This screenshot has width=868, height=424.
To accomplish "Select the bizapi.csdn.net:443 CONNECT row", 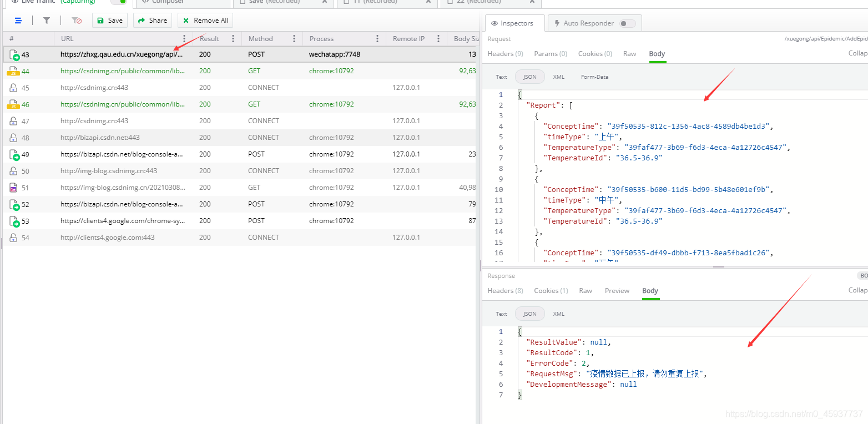I will (239, 138).
